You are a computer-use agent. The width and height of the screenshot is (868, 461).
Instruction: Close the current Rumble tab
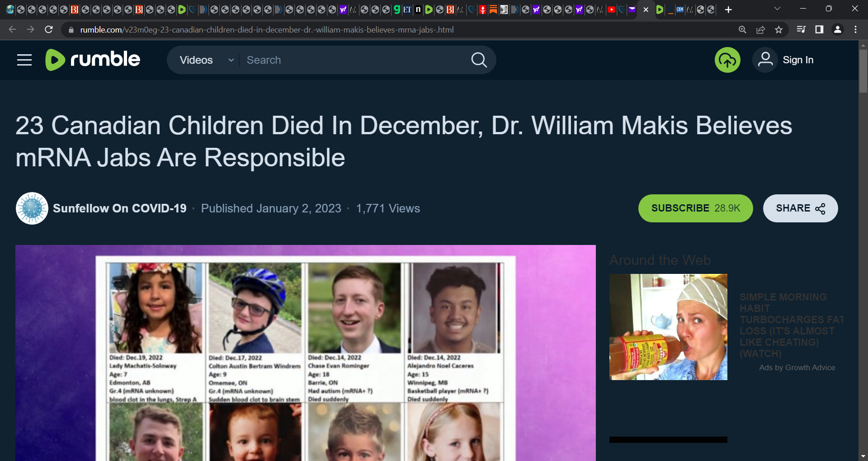646,9
